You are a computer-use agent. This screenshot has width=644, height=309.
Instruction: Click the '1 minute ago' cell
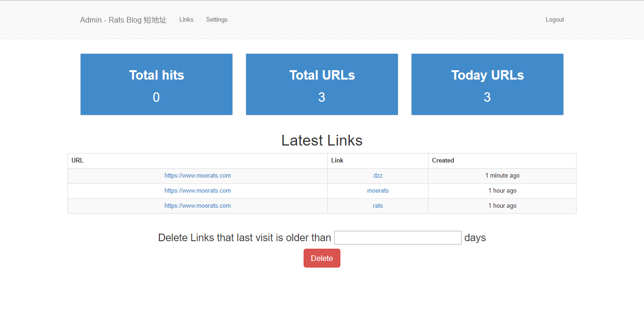(x=502, y=176)
